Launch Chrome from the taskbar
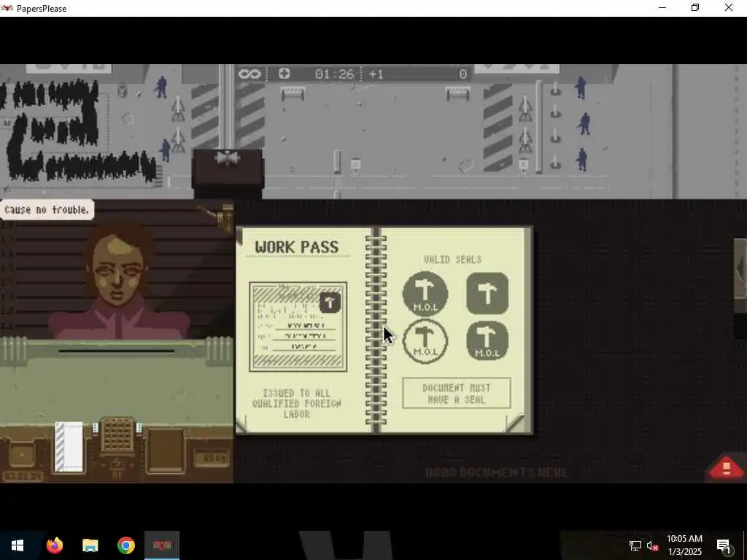The width and height of the screenshot is (747, 560). (126, 545)
